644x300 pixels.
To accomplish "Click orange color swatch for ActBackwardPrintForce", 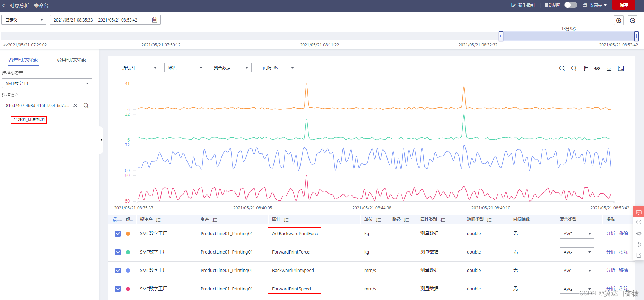I will pos(128,234).
